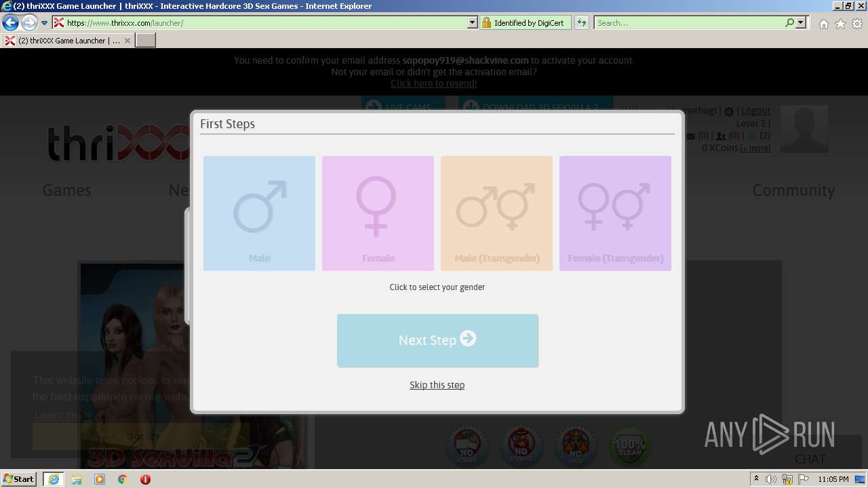Expand the address bar autocomplete dropdown
The image size is (868, 488).
point(473,22)
